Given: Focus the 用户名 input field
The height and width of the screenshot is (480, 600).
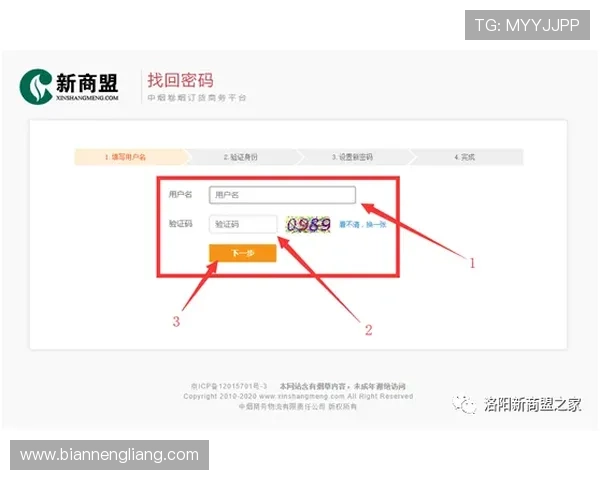Looking at the screenshot, I should click(282, 195).
